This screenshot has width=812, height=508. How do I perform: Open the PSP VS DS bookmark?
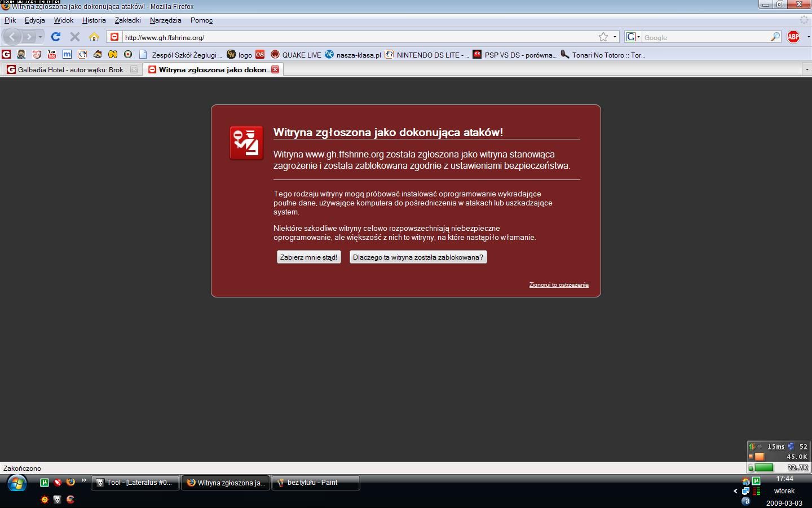(x=514, y=55)
